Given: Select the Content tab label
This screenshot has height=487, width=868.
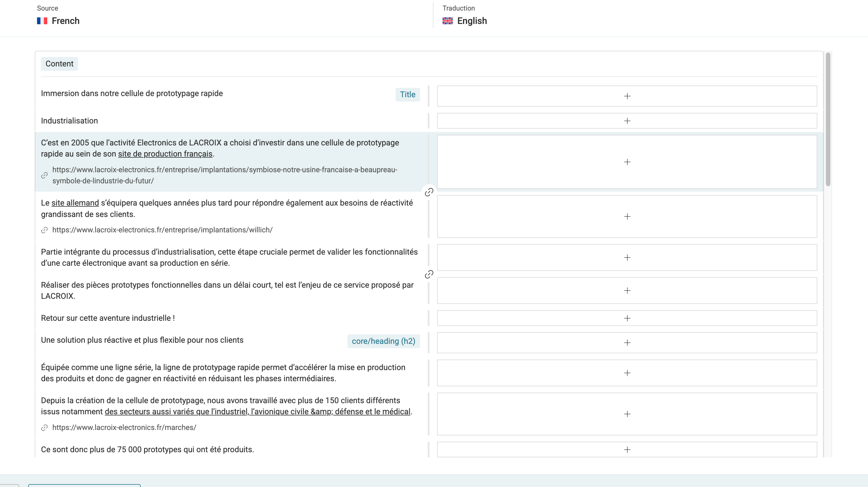Looking at the screenshot, I should point(59,64).
